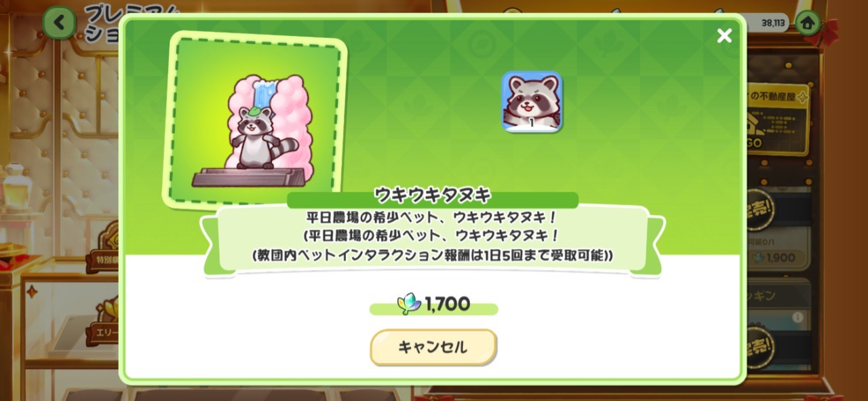The width and height of the screenshot is (868, 401).
Task: Go back with the green arrow button
Action: pyautogui.click(x=60, y=23)
